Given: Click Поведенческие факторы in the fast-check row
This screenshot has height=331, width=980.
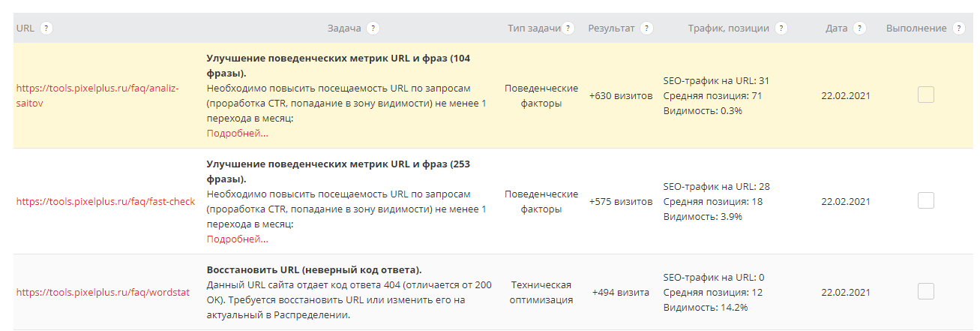Looking at the screenshot, I should pos(541,201).
